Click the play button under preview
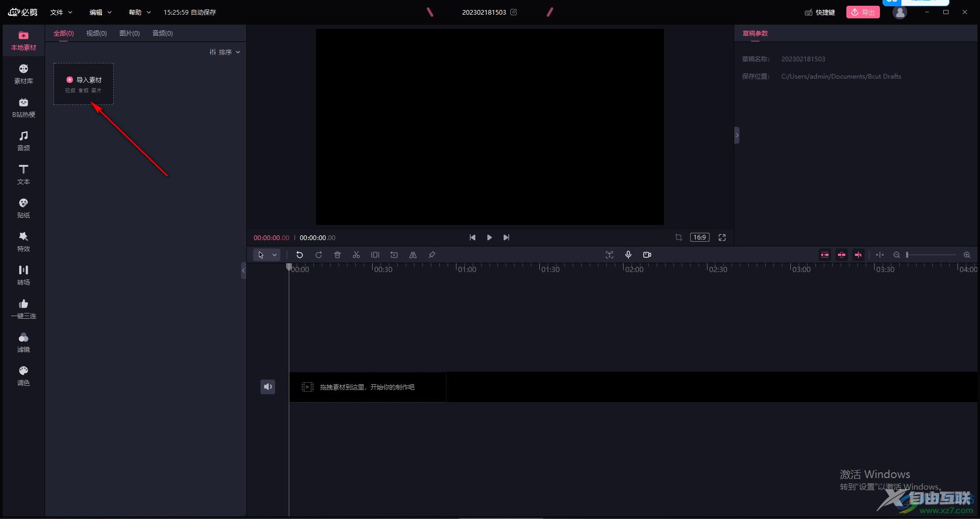Screen dimensions: 980x519 489,237
